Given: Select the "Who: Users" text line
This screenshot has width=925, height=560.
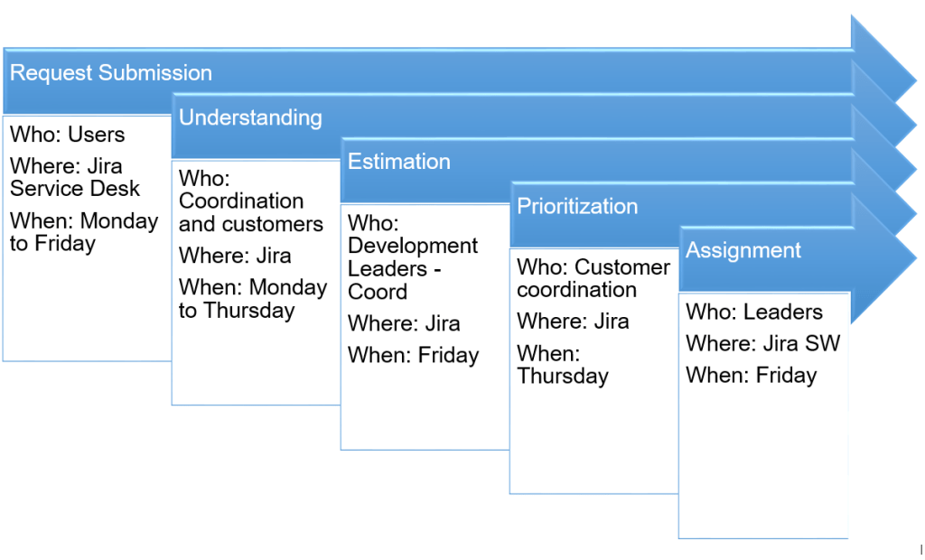Looking at the screenshot, I should [67, 135].
